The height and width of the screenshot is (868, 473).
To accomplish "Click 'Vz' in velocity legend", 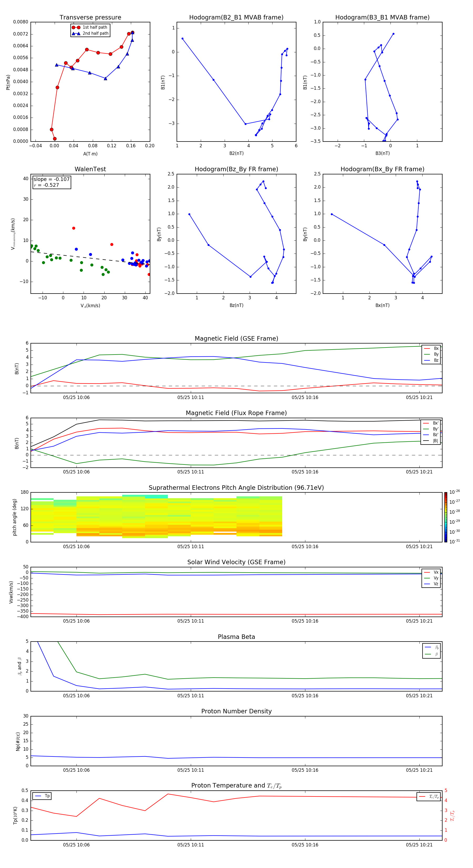I will point(431,584).
